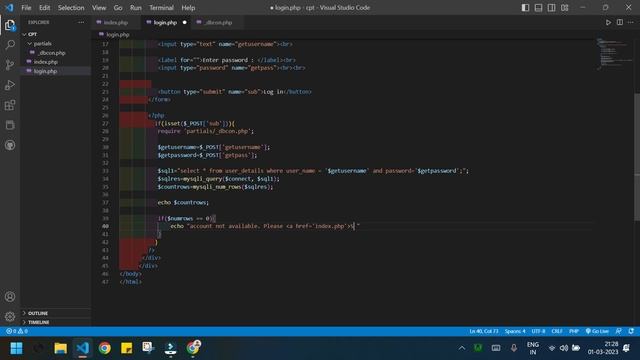Open Sticky Notes from taskbar
Viewport: 640px width, 360px height.
point(127,348)
